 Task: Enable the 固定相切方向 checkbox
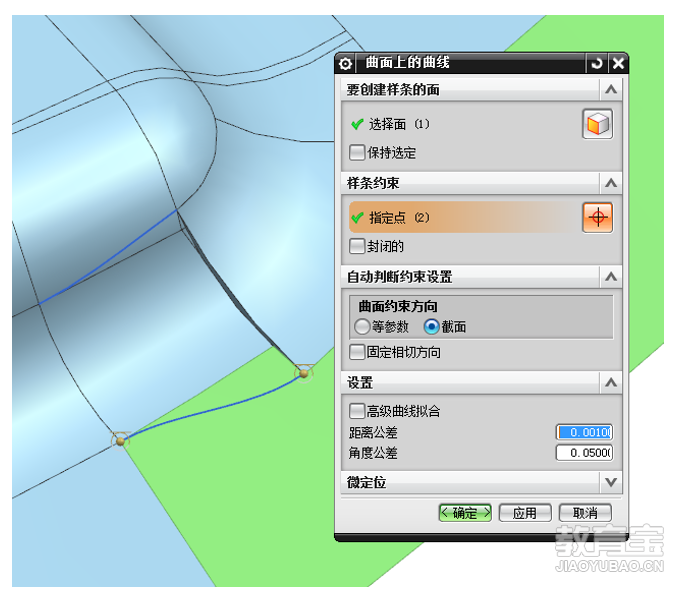(x=357, y=352)
